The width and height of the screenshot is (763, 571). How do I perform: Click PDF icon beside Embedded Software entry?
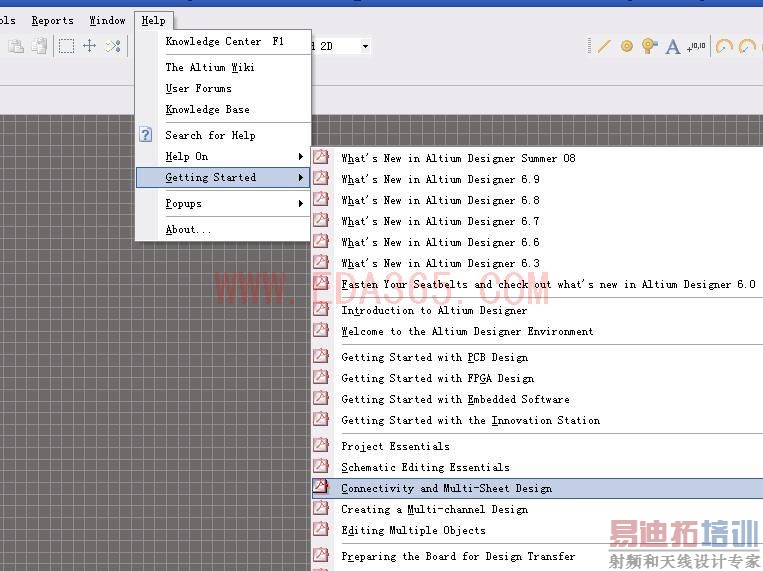click(x=321, y=397)
